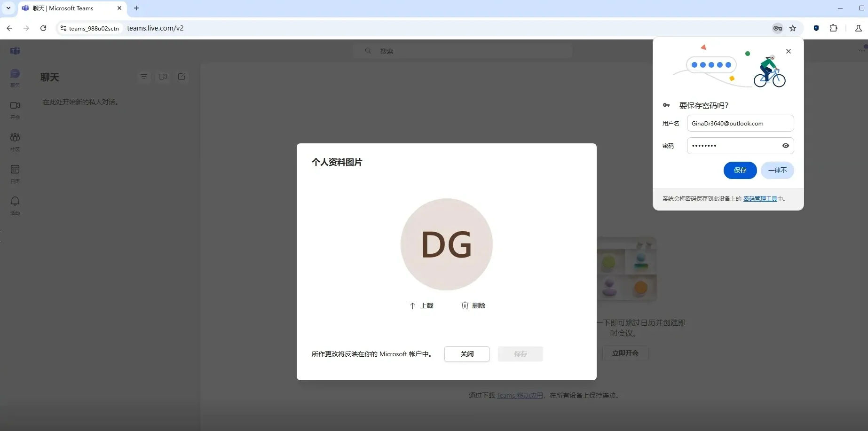
Task: Expand the 密码管理工具 password manager link
Action: point(761,198)
